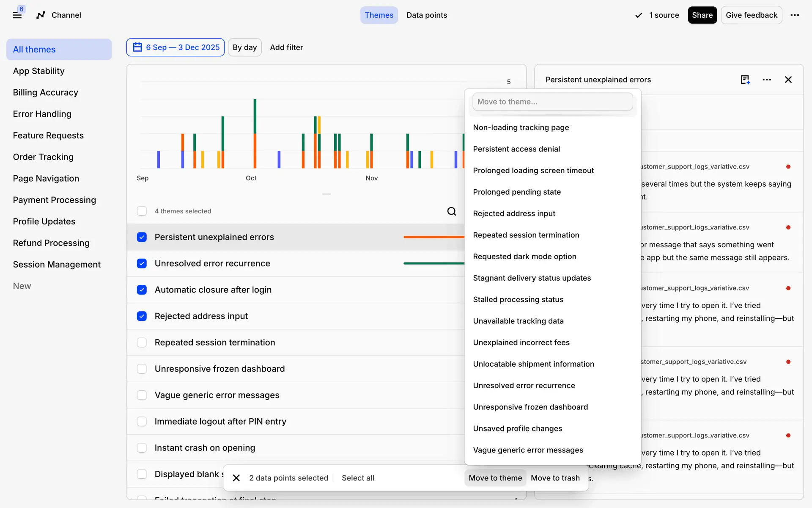Click Move to trash button
Viewport: 812px width, 508px height.
(x=555, y=478)
